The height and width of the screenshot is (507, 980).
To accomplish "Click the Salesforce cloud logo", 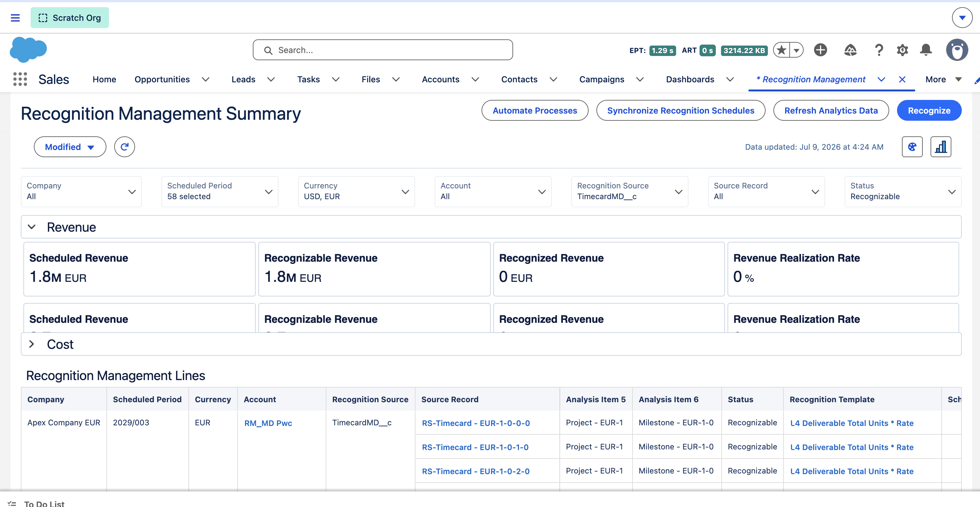I will pyautogui.click(x=28, y=49).
